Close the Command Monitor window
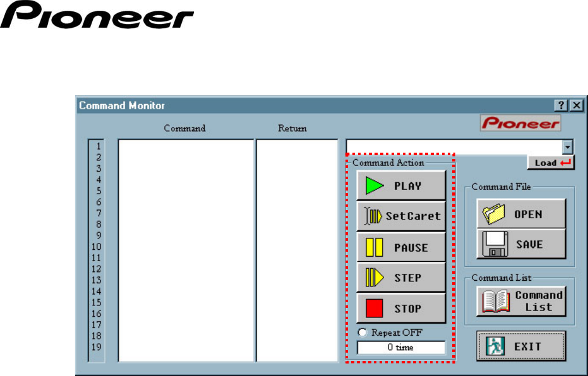This screenshot has height=376, width=588. pos(577,105)
